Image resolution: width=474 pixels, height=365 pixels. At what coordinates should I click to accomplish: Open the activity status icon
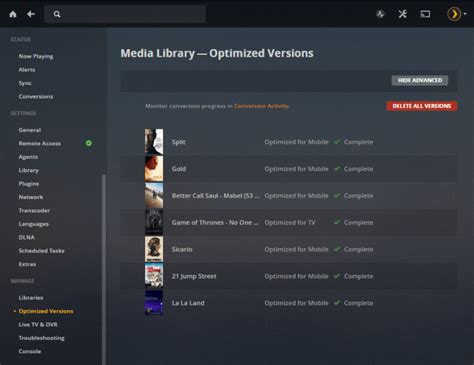380,14
